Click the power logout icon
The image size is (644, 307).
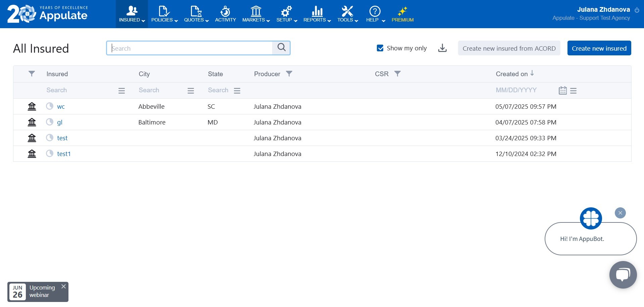point(637,10)
